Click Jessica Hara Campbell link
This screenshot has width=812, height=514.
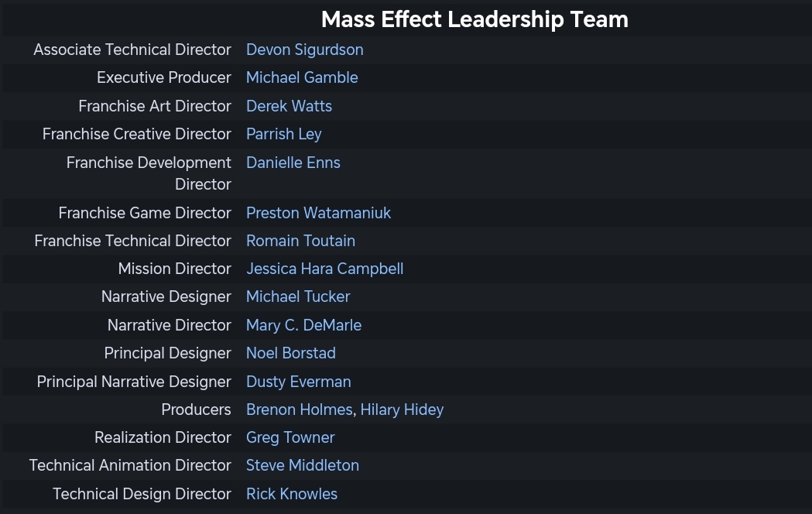324,269
